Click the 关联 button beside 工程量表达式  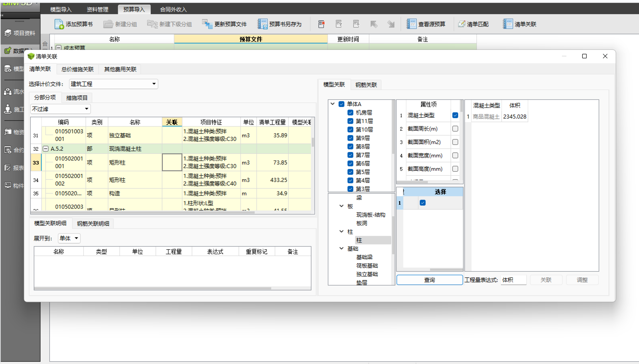point(546,280)
